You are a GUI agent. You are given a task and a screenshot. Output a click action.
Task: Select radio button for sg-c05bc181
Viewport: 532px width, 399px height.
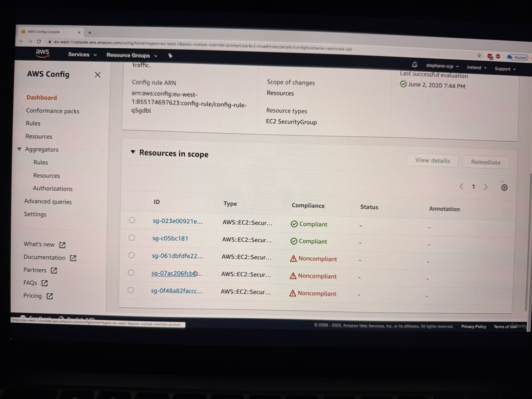132,238
